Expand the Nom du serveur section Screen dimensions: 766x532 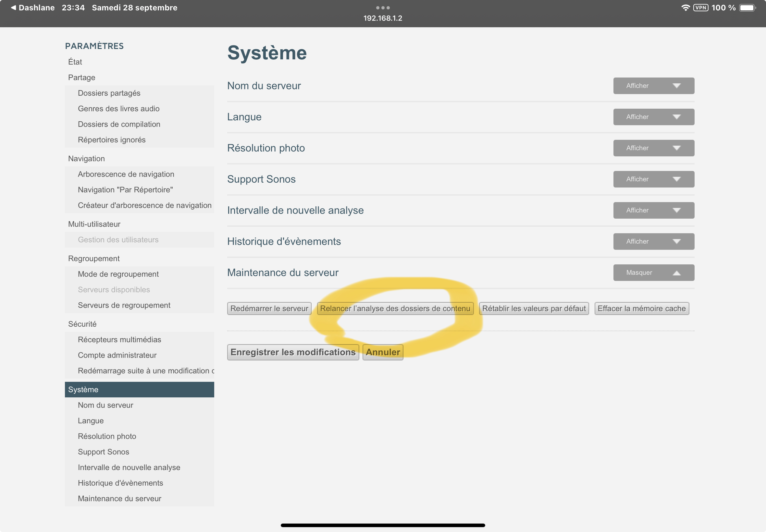point(653,86)
